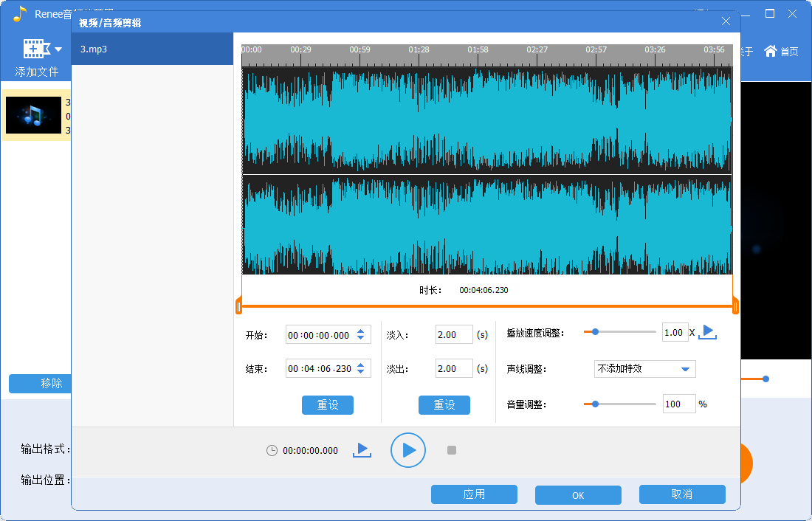
Task: Click the duration value 00:04:06.230
Action: click(x=484, y=290)
